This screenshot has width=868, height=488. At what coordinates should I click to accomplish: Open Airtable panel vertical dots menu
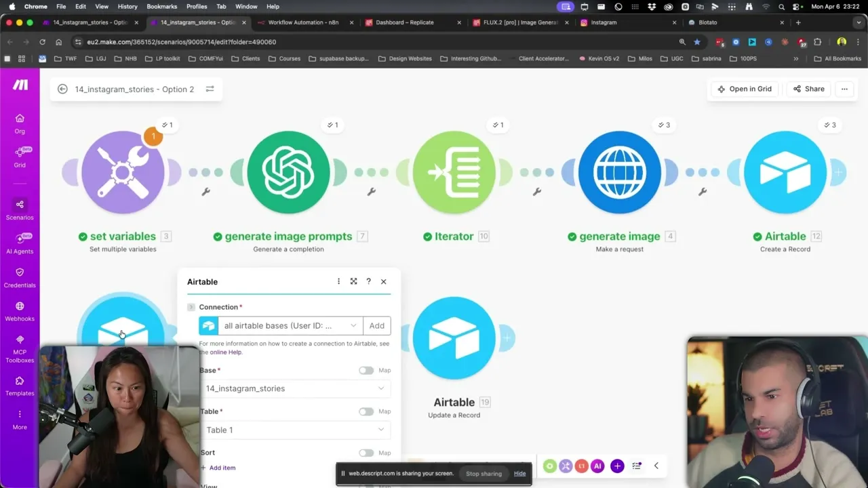pyautogui.click(x=338, y=281)
